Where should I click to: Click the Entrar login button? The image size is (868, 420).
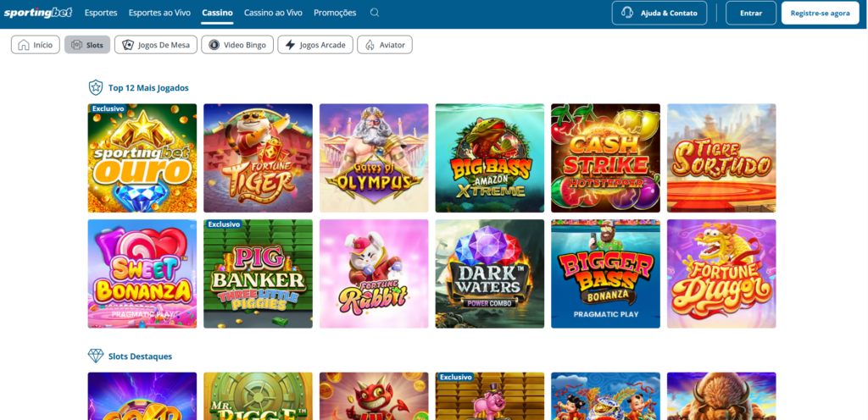click(751, 13)
